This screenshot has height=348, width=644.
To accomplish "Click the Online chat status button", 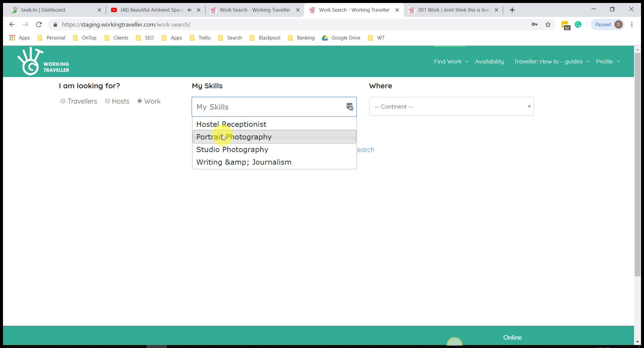I will pyautogui.click(x=512, y=337).
